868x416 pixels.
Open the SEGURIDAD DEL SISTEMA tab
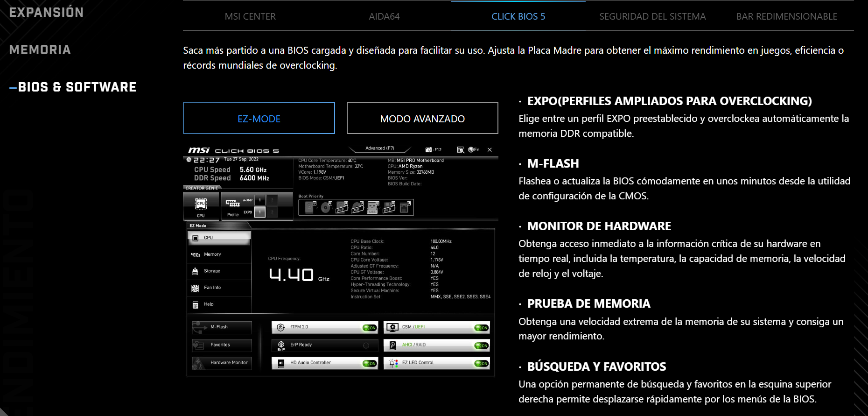point(652,16)
